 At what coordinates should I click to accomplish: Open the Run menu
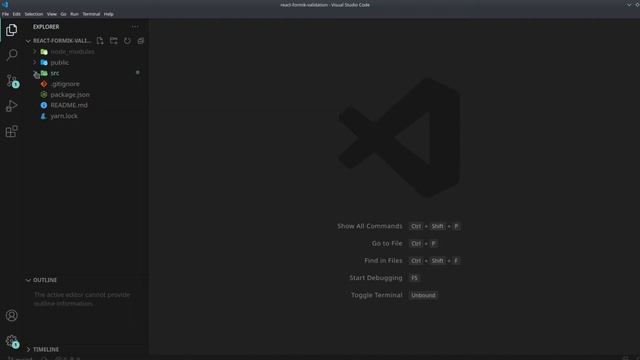[74, 14]
